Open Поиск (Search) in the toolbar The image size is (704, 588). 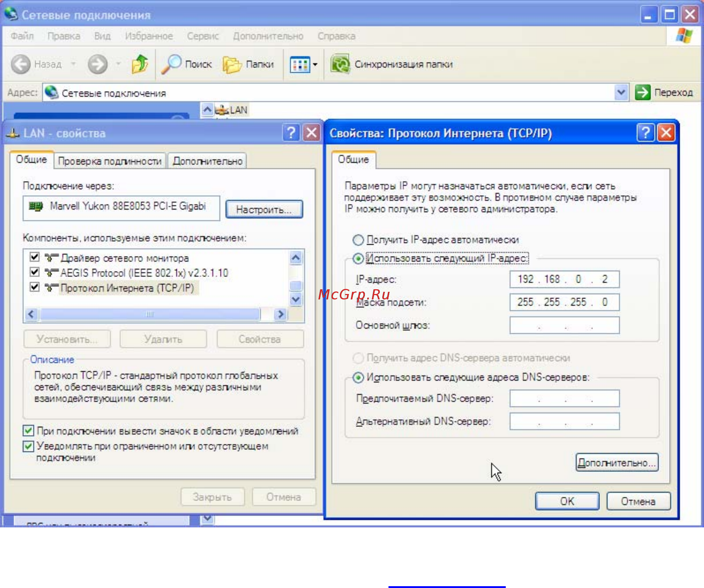pos(186,64)
